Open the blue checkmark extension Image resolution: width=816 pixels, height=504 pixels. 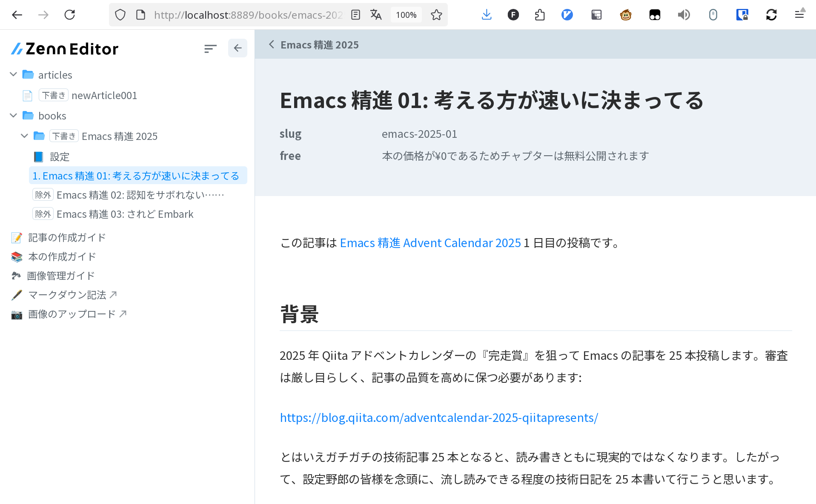(567, 15)
